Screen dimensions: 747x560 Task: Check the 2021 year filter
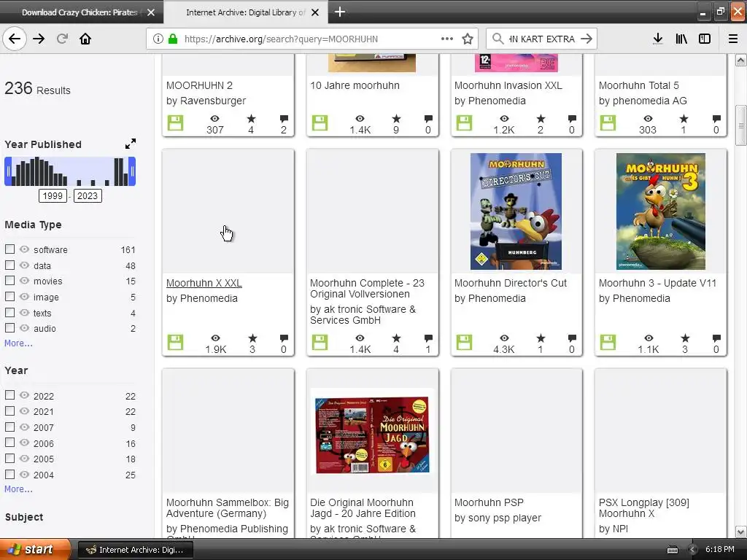click(x=9, y=411)
